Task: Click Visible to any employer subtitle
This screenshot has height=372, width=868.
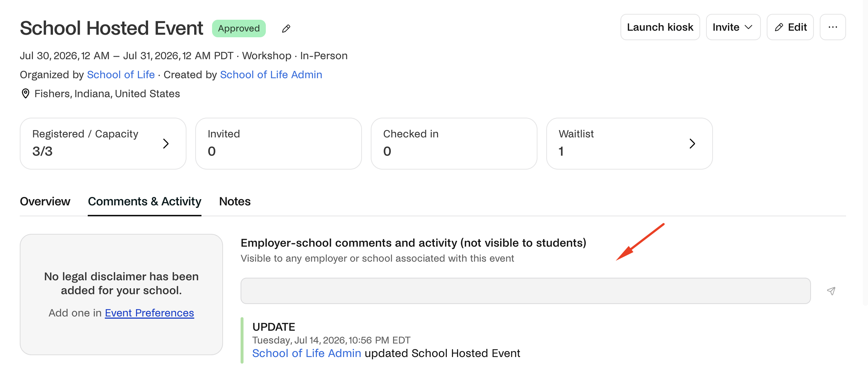Action: [x=377, y=258]
